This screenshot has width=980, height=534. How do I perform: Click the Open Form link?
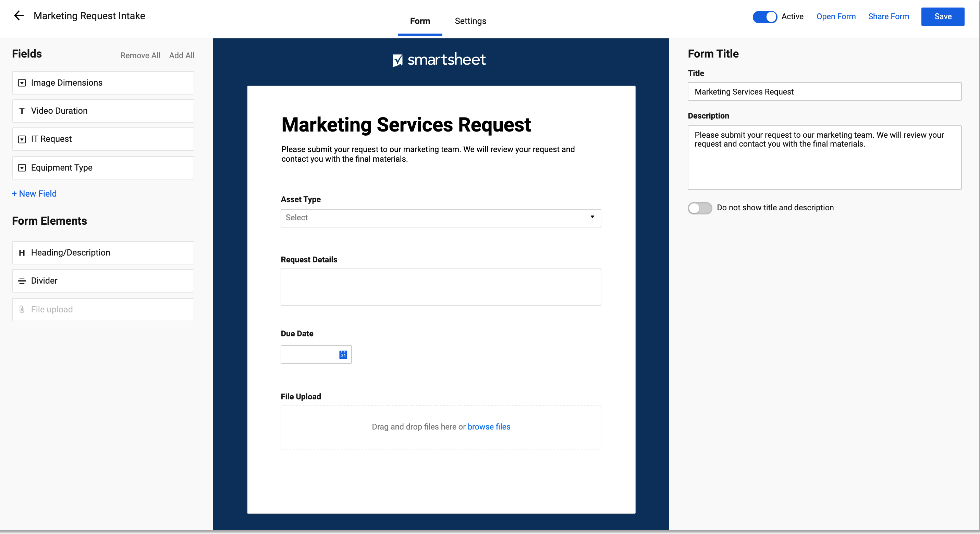tap(835, 16)
